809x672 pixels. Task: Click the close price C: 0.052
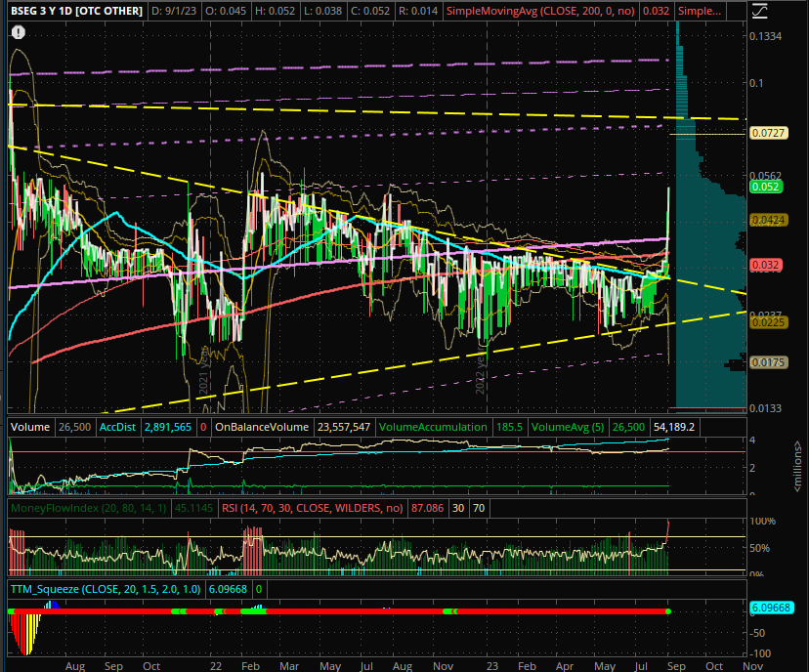point(369,11)
